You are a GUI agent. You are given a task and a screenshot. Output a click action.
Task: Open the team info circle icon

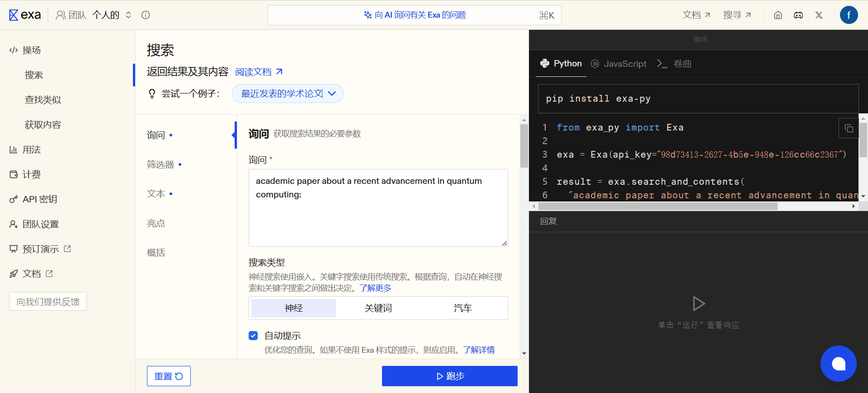[146, 15]
